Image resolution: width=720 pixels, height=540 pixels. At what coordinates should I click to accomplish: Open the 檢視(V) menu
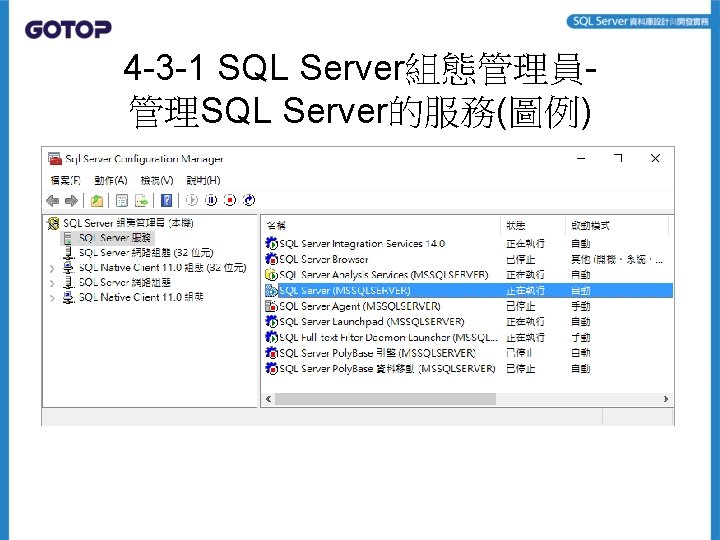click(x=157, y=180)
